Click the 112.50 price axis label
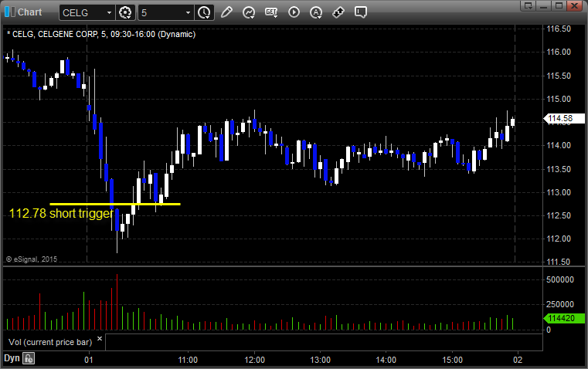Screen dimensions: 588x369 tap(559, 215)
